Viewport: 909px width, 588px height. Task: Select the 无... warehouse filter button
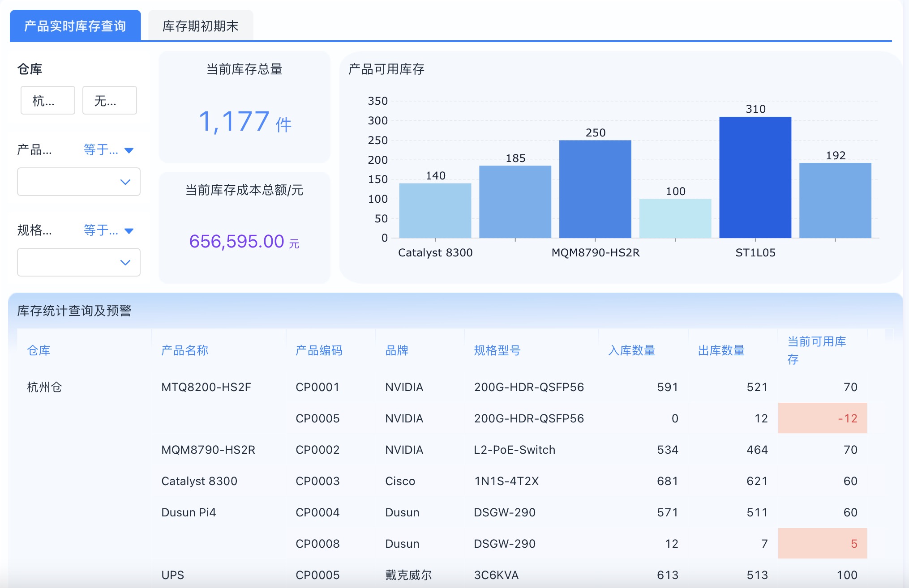[x=109, y=101]
